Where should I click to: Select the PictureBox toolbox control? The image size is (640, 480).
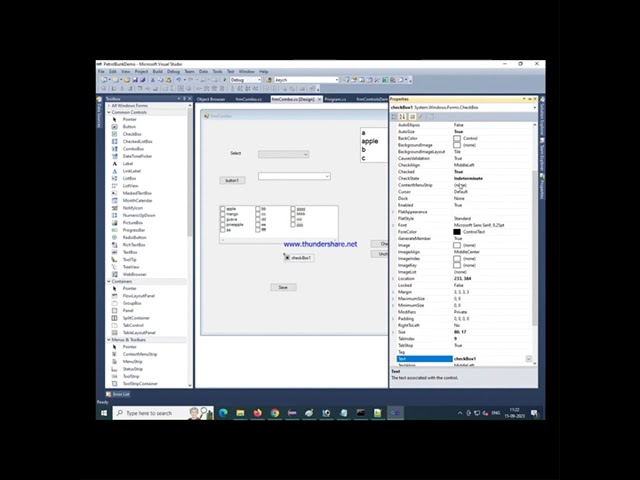click(133, 222)
